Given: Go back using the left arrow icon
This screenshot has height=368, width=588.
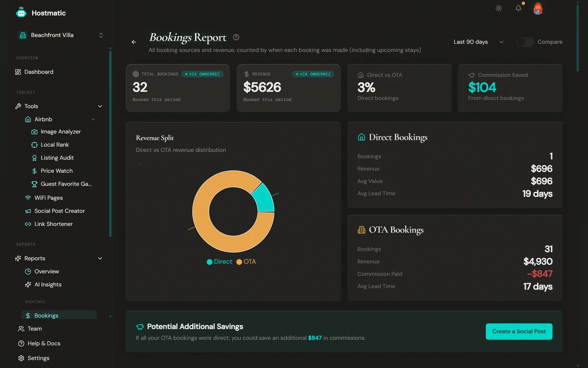Looking at the screenshot, I should [x=134, y=42].
